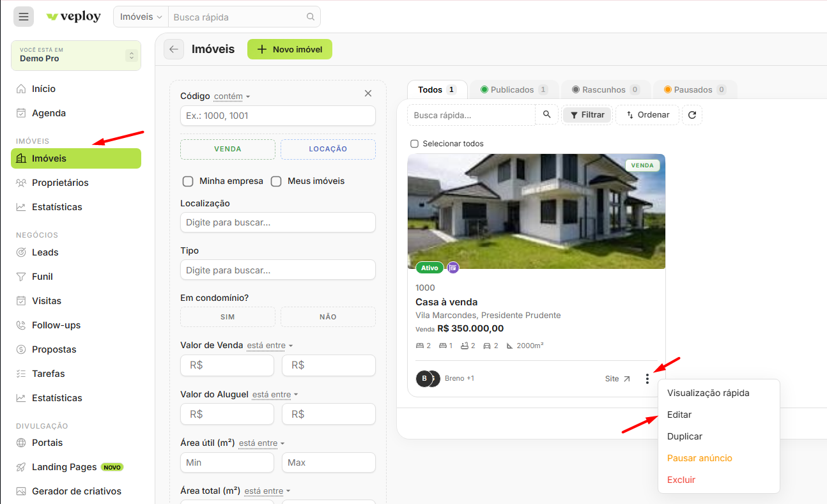Choose Visualização rápida from context menu
Screen dimensions: 827x504
tap(719, 393)
